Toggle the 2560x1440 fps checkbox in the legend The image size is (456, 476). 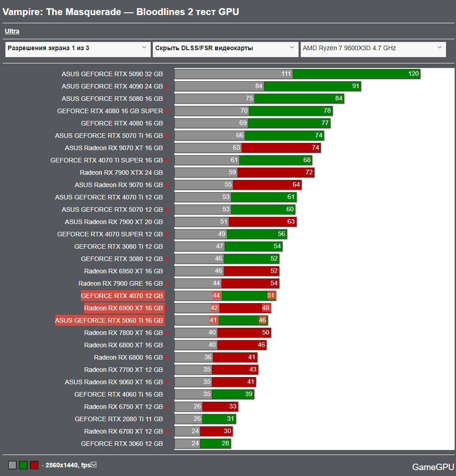pyautogui.click(x=94, y=465)
